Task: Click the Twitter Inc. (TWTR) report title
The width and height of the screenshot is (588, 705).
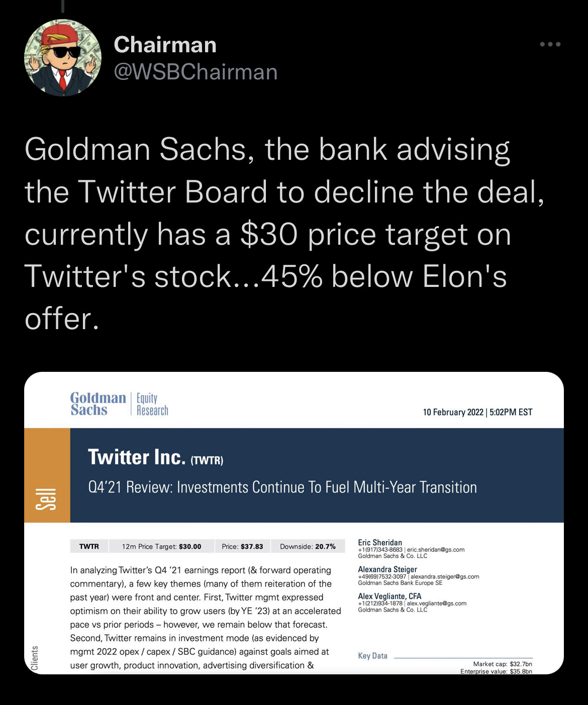Action: [x=155, y=457]
